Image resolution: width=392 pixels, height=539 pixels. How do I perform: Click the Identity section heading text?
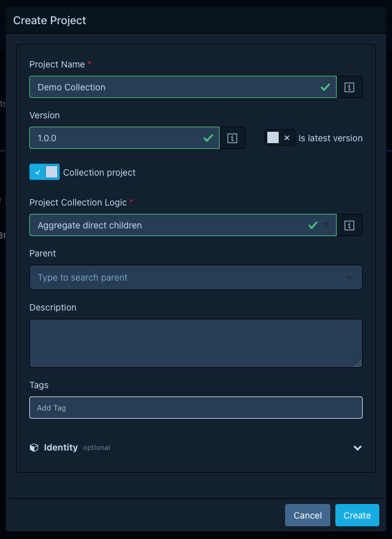61,447
